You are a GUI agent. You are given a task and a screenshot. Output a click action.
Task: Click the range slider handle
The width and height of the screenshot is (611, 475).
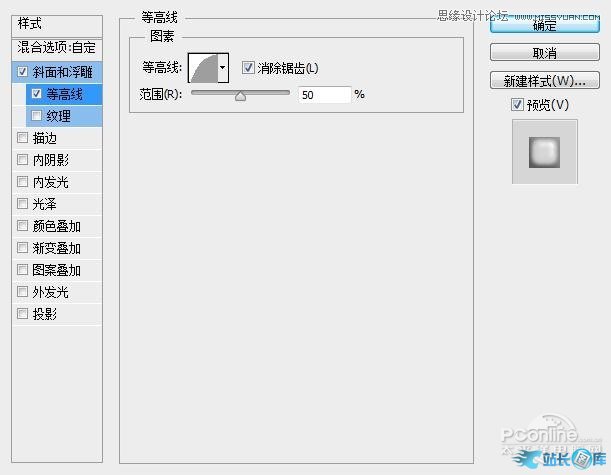(240, 96)
